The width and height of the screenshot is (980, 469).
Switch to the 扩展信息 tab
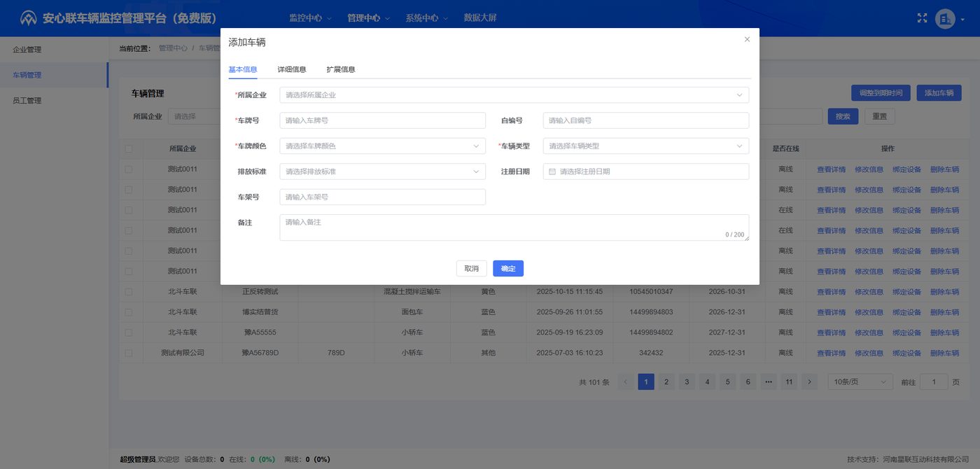(341, 69)
